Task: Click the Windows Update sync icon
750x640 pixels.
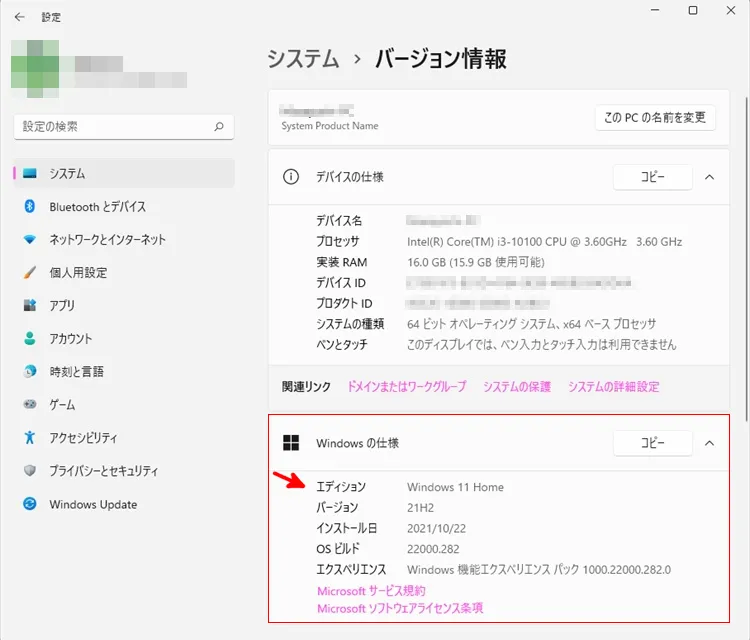Action: pos(30,504)
